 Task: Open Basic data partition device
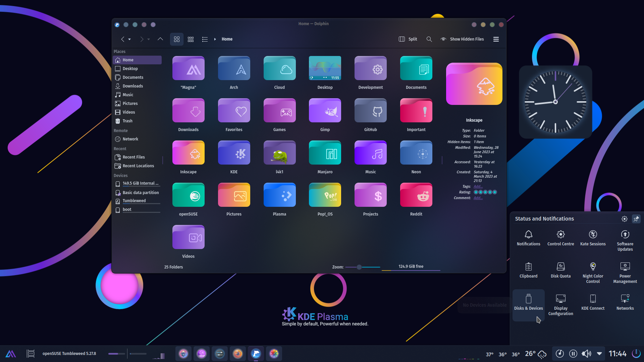(x=138, y=193)
